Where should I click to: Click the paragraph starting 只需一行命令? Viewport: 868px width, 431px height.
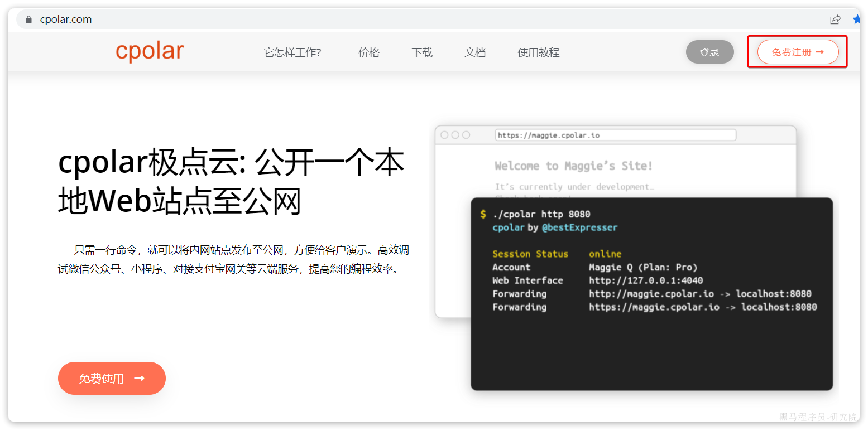(x=233, y=259)
